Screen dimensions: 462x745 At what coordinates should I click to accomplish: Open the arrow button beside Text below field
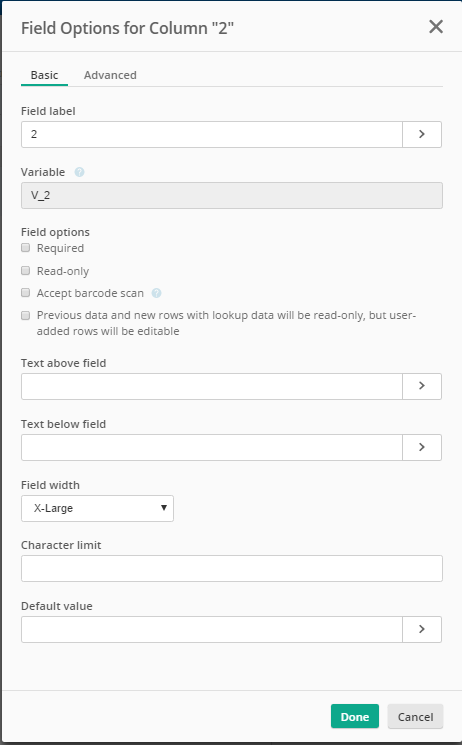point(422,447)
